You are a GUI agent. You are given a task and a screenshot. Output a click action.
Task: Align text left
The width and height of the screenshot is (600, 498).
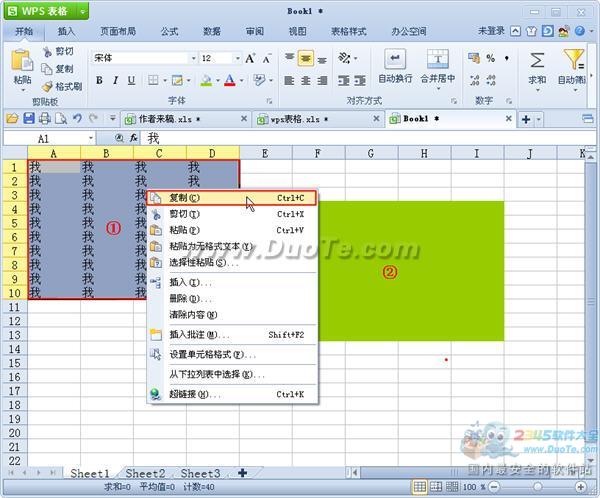[290, 80]
